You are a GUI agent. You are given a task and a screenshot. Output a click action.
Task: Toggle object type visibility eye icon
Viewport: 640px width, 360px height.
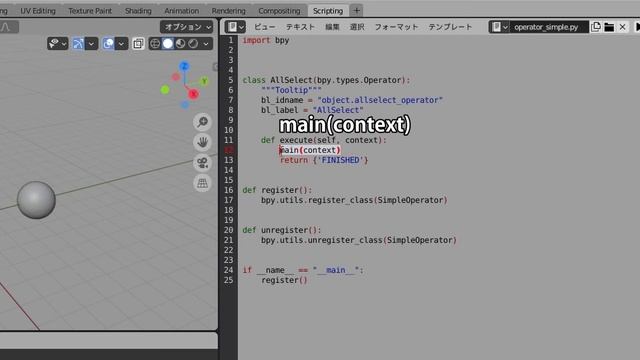(x=54, y=43)
